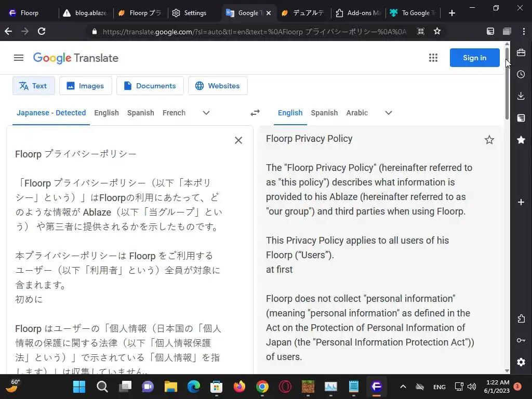Select Japanese - Detected source language tab

click(51, 113)
